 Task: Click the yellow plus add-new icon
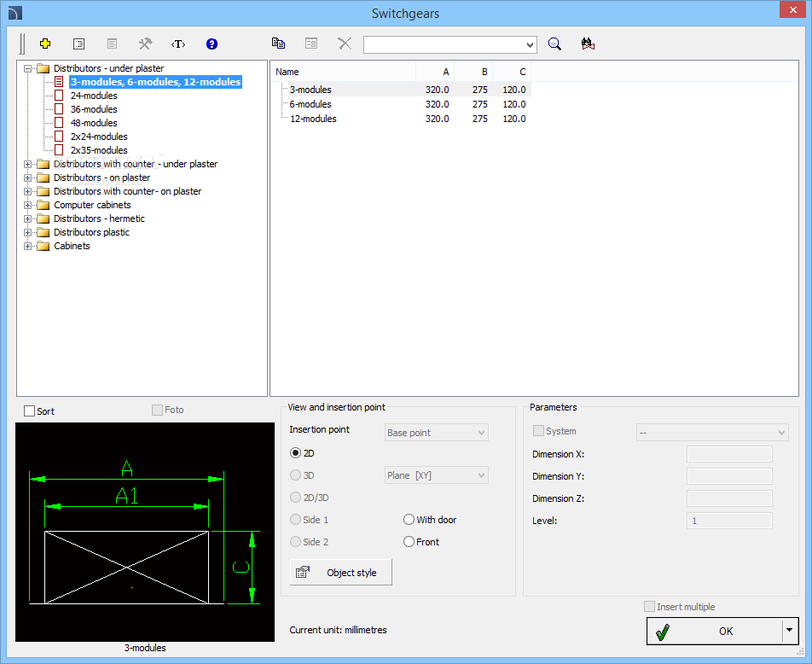(45, 44)
